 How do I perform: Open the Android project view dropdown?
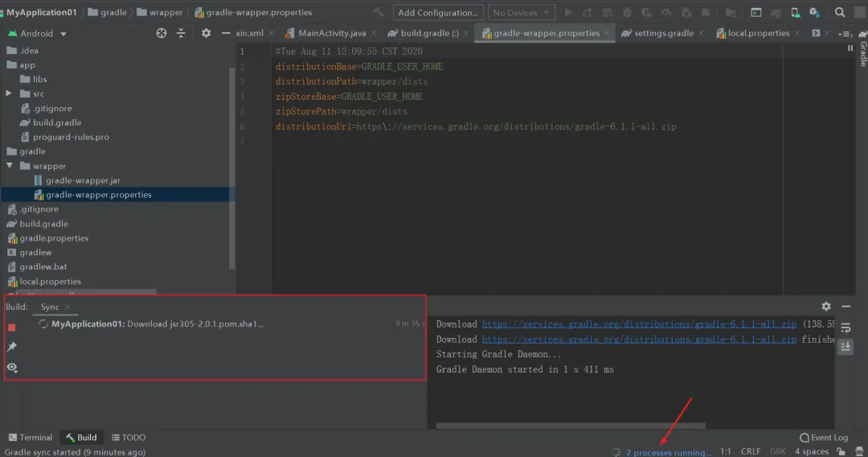point(37,33)
